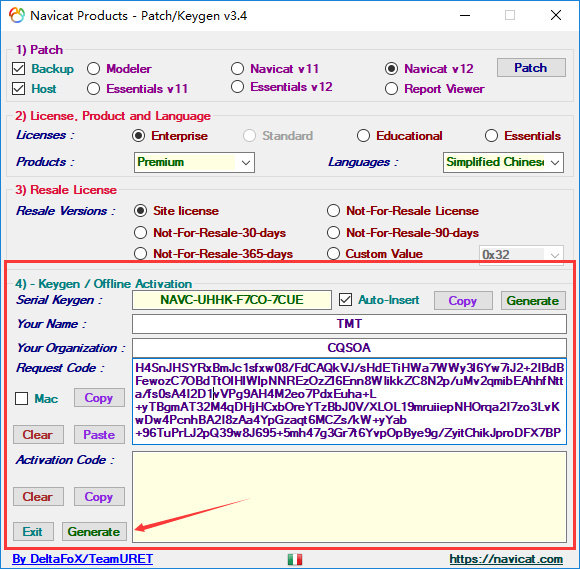The height and width of the screenshot is (569, 580).
Task: Pick the Educational license option
Action: click(x=364, y=136)
